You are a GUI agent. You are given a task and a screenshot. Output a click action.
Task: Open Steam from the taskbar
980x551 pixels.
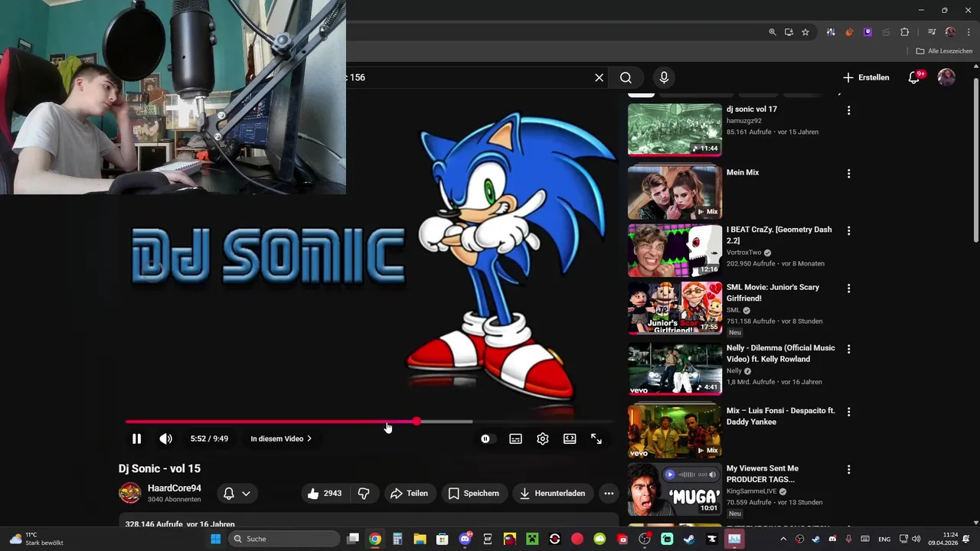point(689,539)
